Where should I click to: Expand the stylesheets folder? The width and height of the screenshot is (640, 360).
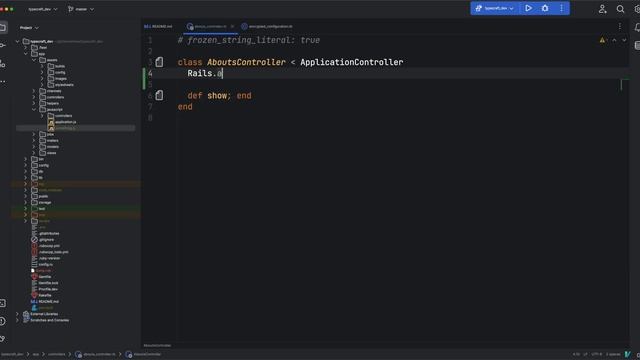(42, 84)
